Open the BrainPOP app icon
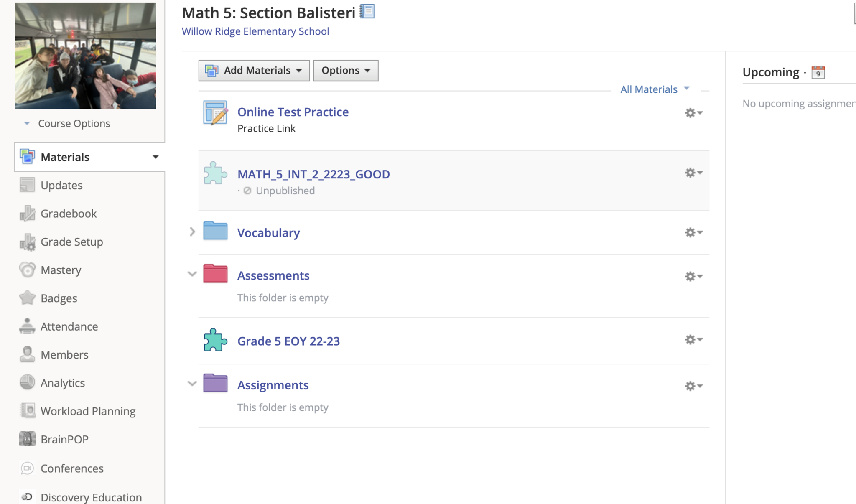This screenshot has width=856, height=504. (x=28, y=439)
